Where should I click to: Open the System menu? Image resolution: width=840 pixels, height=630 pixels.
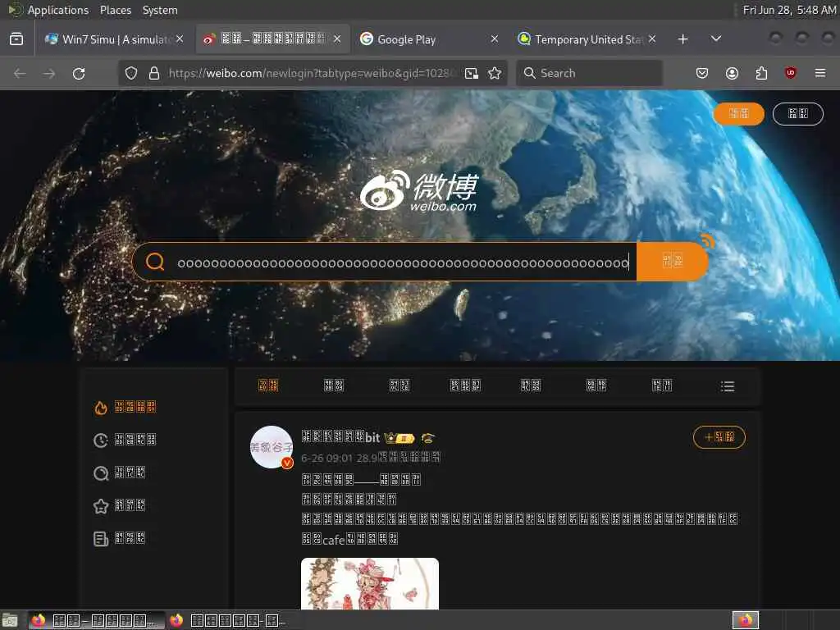pyautogui.click(x=160, y=10)
